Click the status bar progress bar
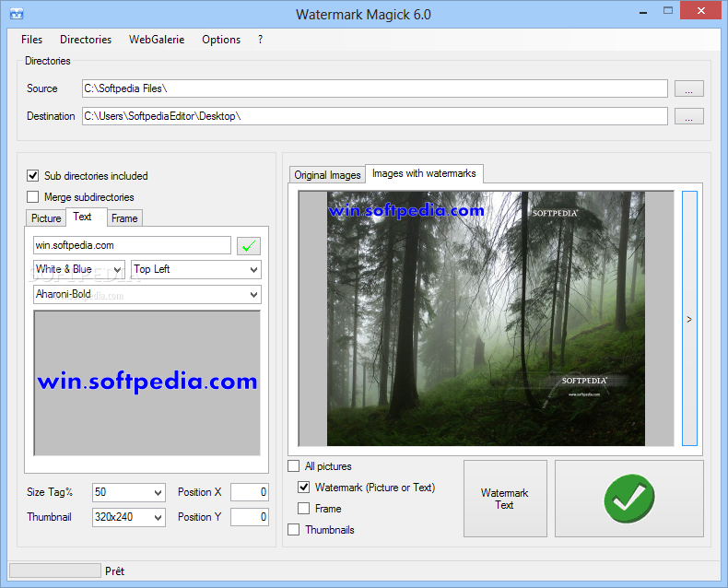728x588 pixels. tap(55, 570)
